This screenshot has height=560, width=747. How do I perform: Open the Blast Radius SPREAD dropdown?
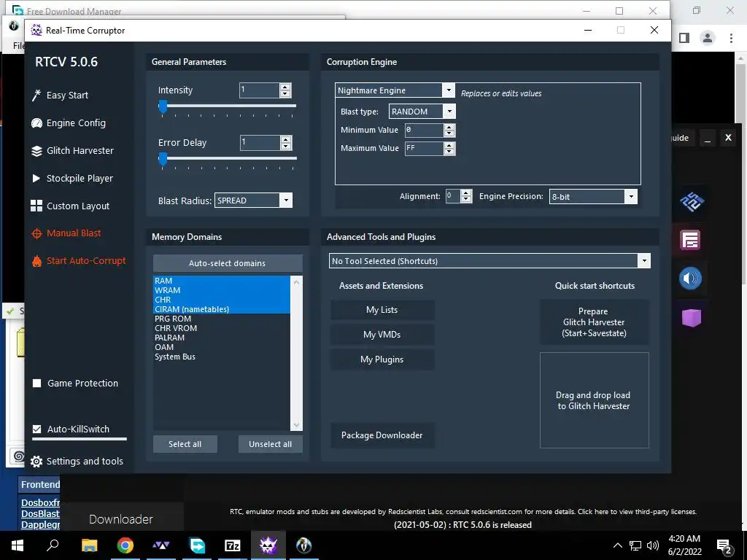[286, 201]
